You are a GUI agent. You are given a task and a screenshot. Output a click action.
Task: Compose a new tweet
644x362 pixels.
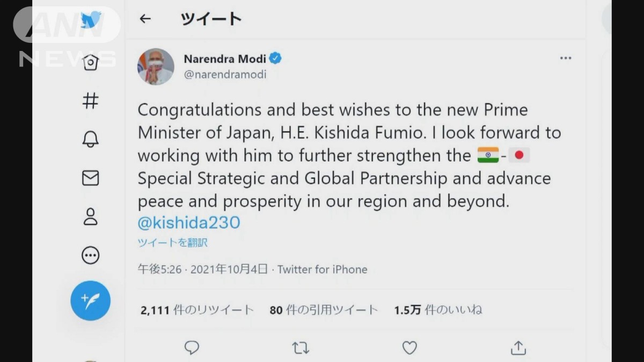(91, 300)
